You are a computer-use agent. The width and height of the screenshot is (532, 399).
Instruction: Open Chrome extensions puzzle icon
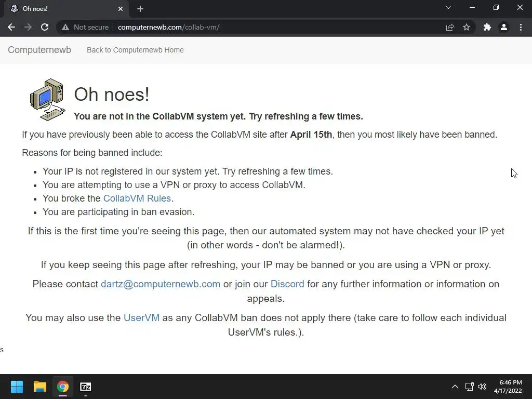click(487, 27)
